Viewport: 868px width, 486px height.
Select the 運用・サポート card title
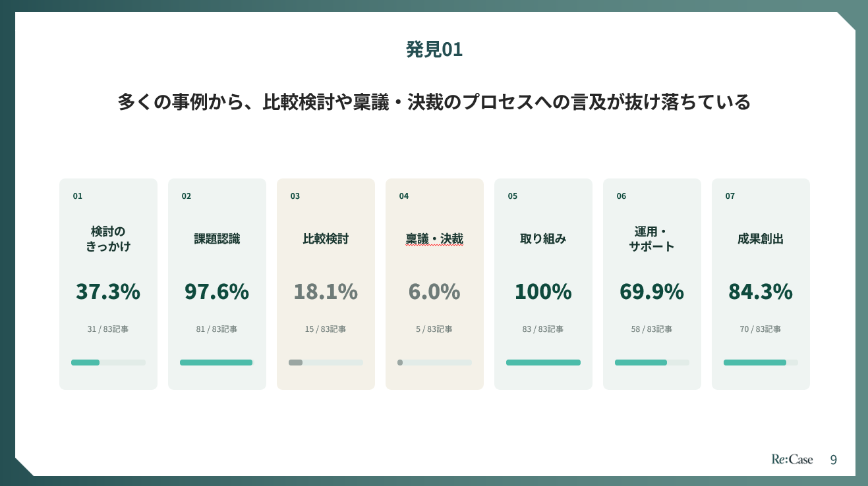[652, 239]
